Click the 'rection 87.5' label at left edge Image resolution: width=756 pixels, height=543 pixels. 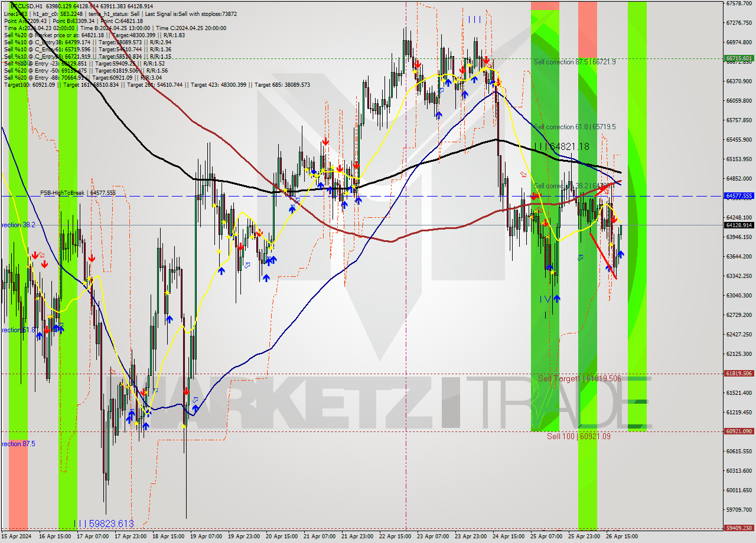pos(18,444)
